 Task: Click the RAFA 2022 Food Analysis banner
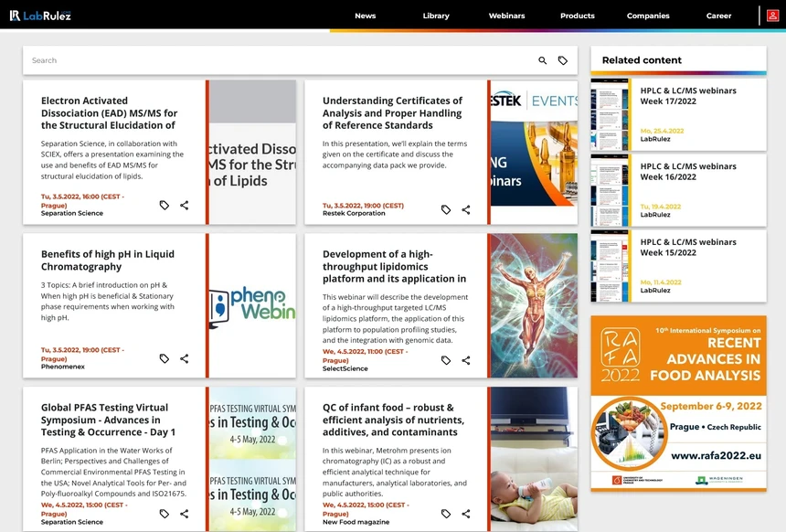click(x=679, y=403)
